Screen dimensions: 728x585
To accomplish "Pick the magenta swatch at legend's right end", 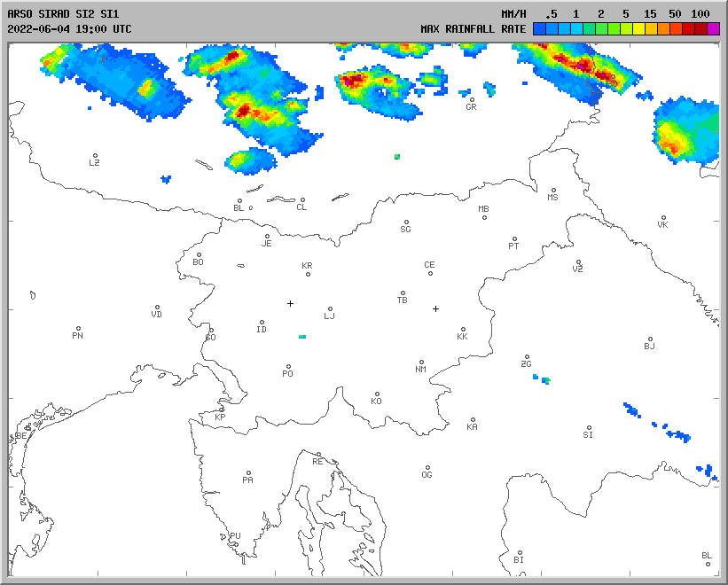I will (713, 29).
